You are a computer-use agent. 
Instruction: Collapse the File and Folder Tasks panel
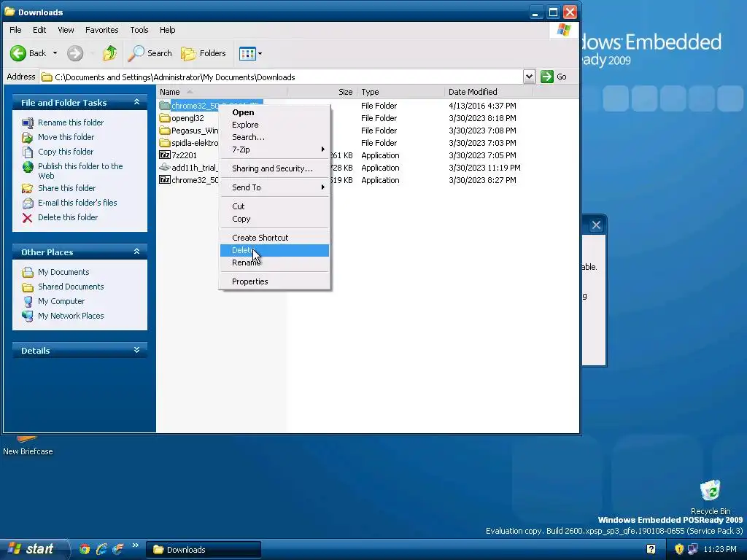pos(136,102)
